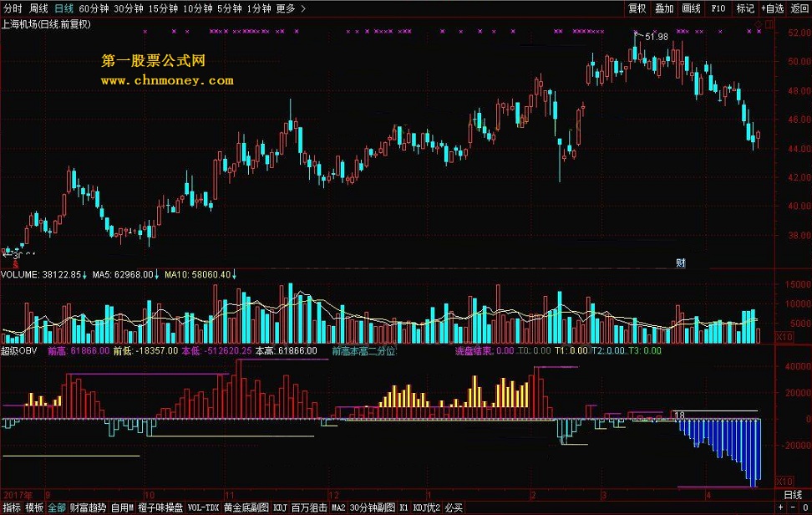812x515 pixels.
Task: Click the month 11 marker on time axis
Action: tap(230, 495)
